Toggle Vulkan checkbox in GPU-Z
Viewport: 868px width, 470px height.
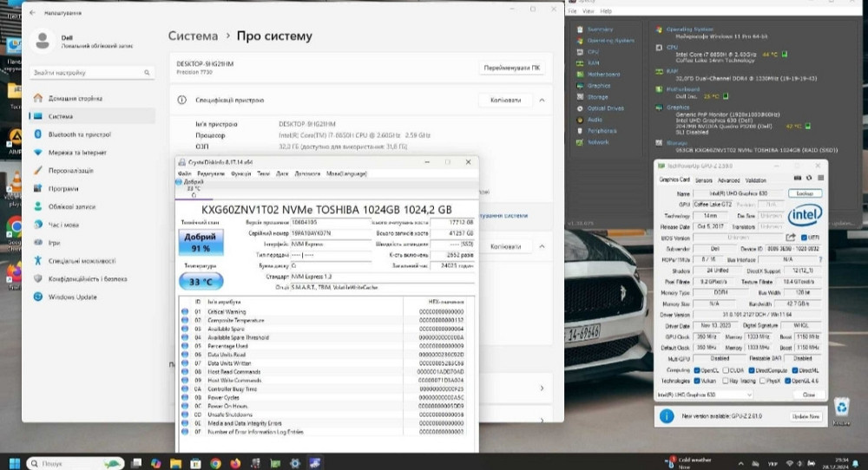697,381
